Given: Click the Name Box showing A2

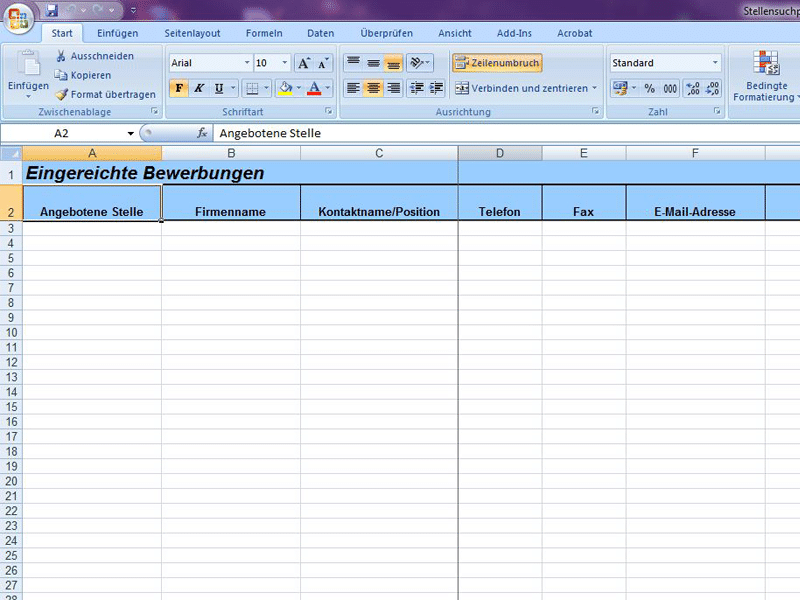Looking at the screenshot, I should (61, 133).
